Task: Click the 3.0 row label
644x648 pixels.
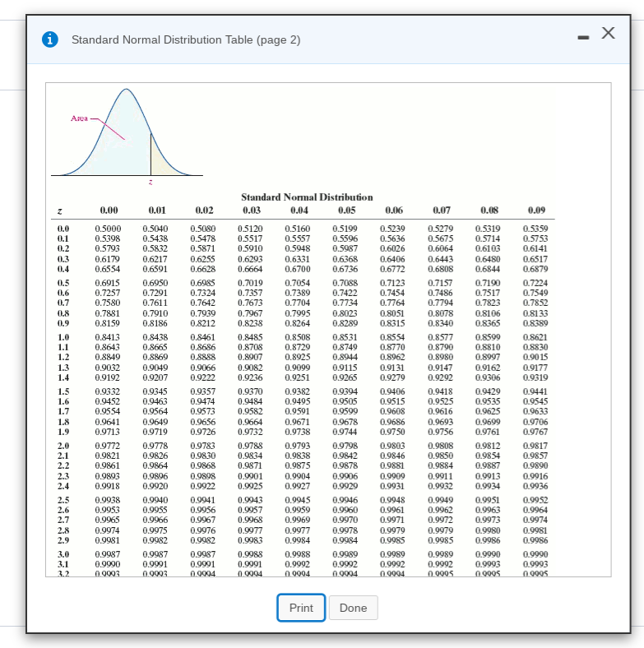Action: coord(63,554)
